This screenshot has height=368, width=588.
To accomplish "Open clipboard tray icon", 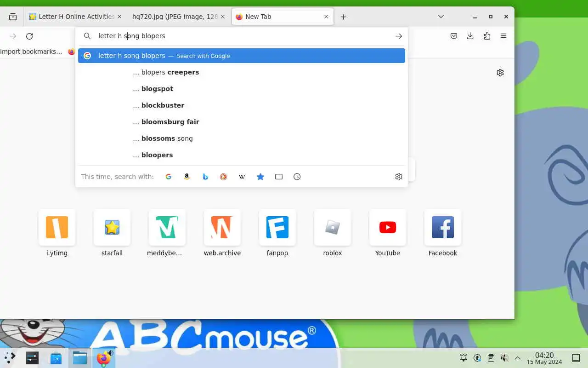I will (491, 358).
